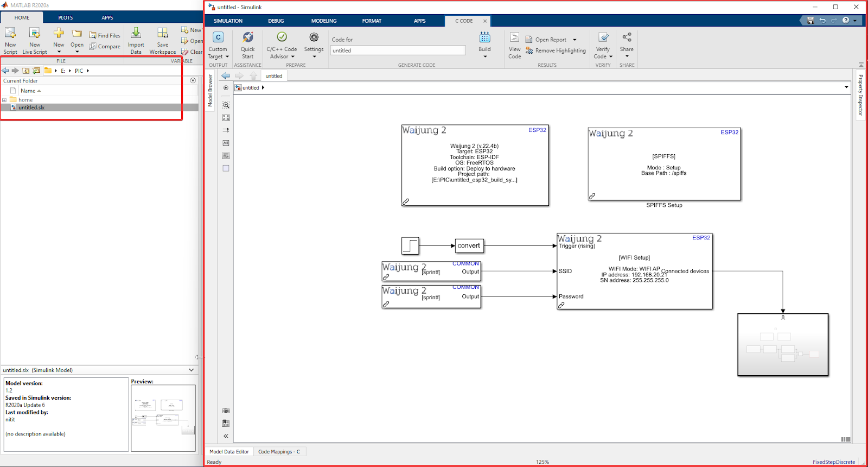
Task: Open Model Data Editor tab
Action: [229, 452]
